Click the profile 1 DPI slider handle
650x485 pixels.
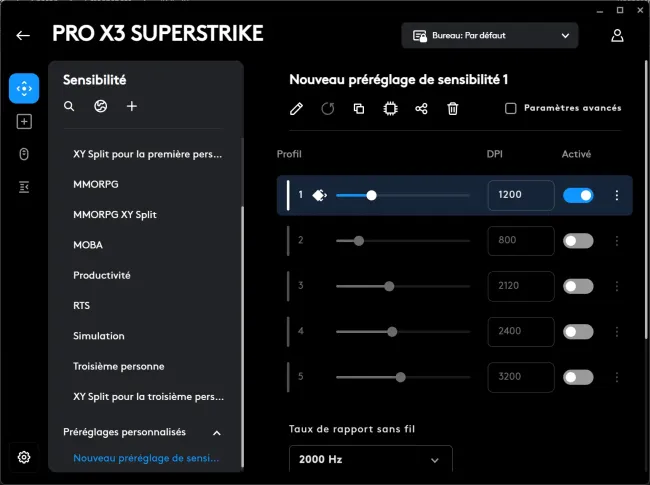coord(371,195)
